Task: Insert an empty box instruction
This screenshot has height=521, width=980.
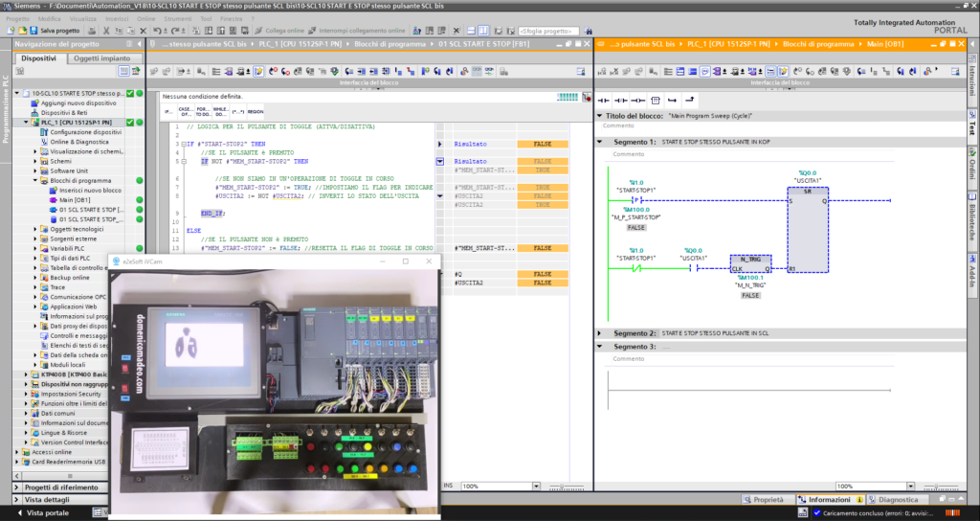Action: (656, 100)
